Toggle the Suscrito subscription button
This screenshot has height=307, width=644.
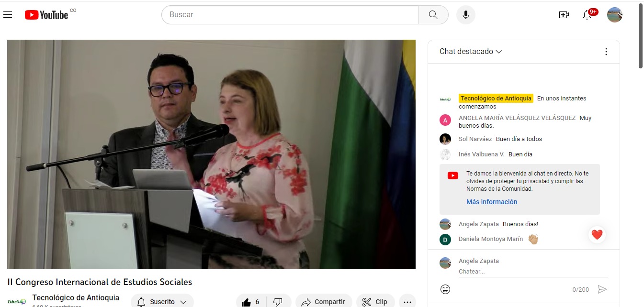(x=162, y=302)
